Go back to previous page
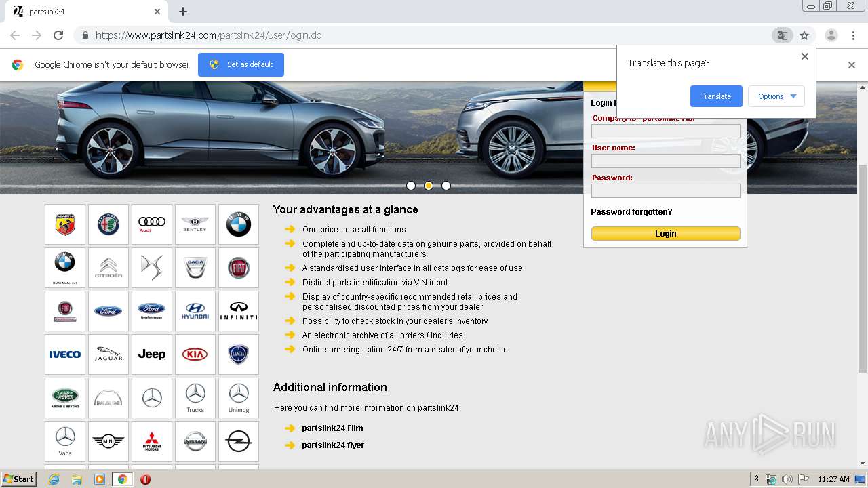 [x=15, y=35]
